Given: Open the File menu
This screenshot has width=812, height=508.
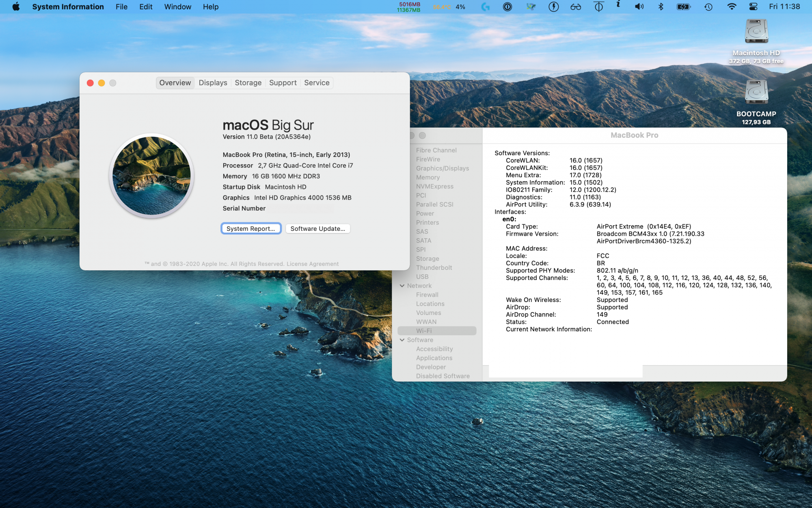Looking at the screenshot, I should [x=121, y=7].
